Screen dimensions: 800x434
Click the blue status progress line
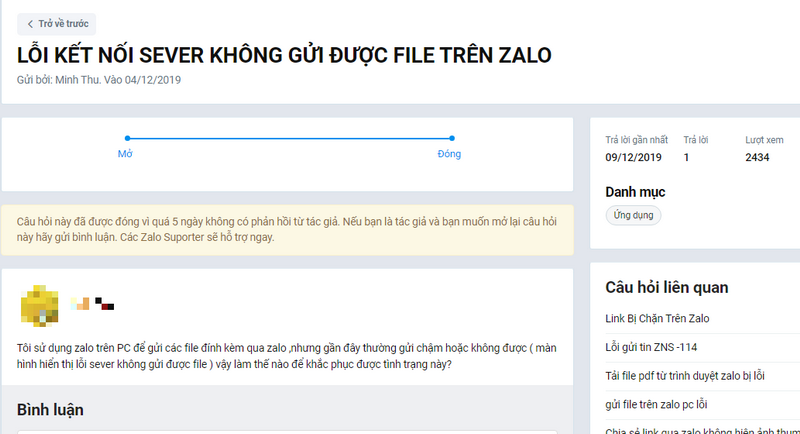[289, 138]
